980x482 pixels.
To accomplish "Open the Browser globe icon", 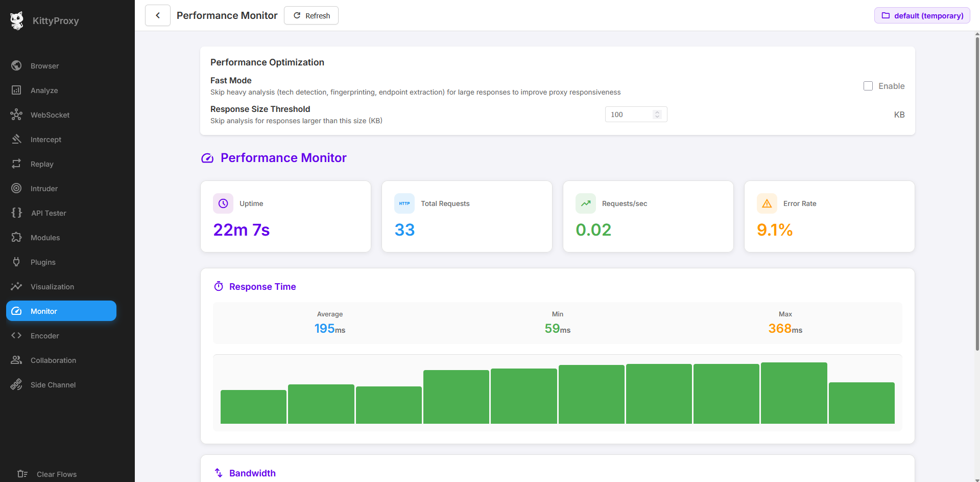I will (x=16, y=65).
